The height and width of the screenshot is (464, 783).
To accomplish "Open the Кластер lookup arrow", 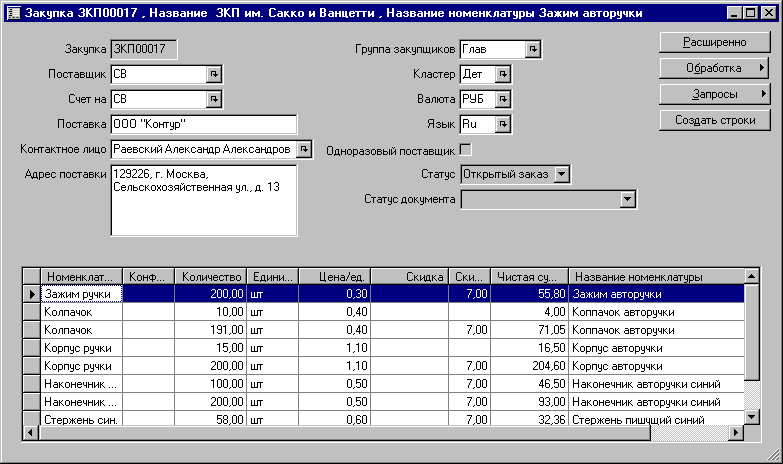I will (x=503, y=74).
